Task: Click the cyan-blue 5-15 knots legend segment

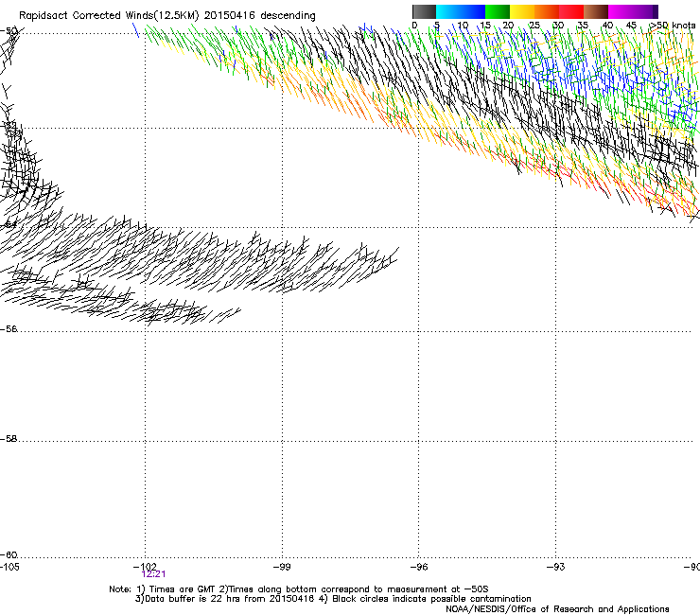Action: tap(461, 11)
